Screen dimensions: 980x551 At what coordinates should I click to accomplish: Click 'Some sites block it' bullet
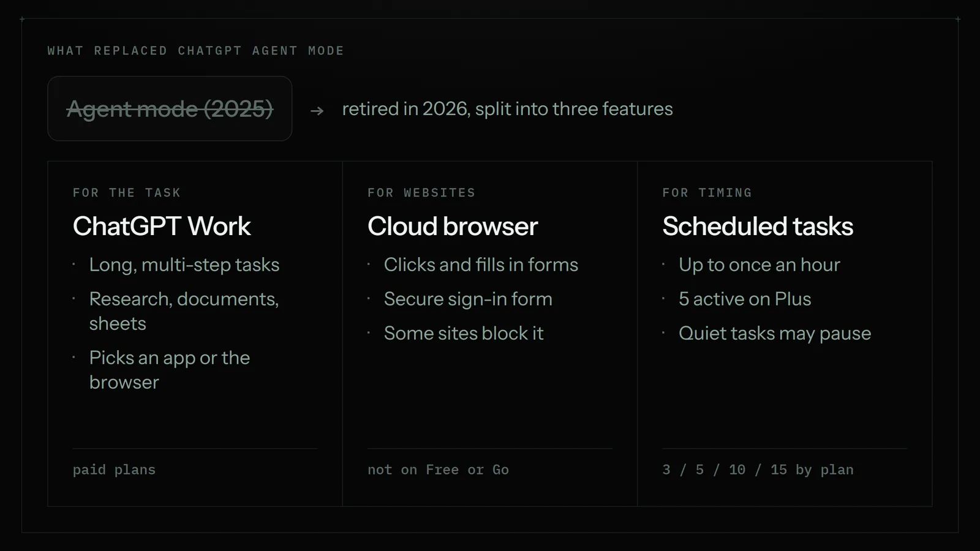(464, 333)
